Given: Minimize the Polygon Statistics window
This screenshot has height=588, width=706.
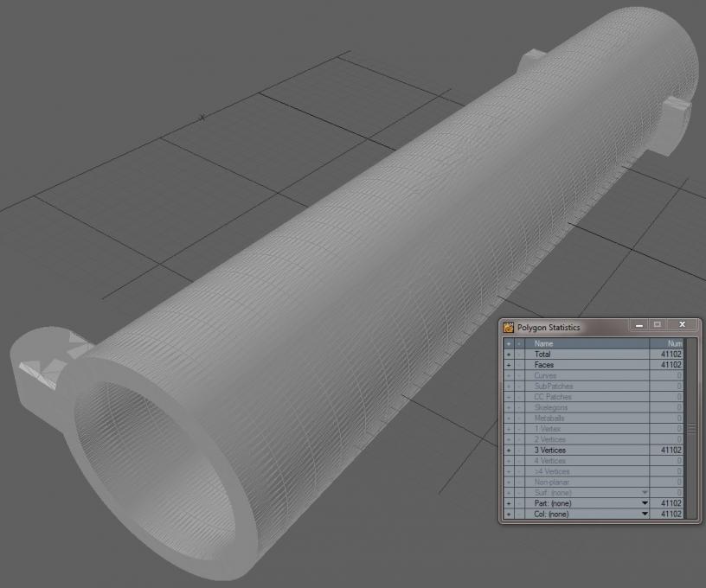Looking at the screenshot, I should (x=639, y=325).
